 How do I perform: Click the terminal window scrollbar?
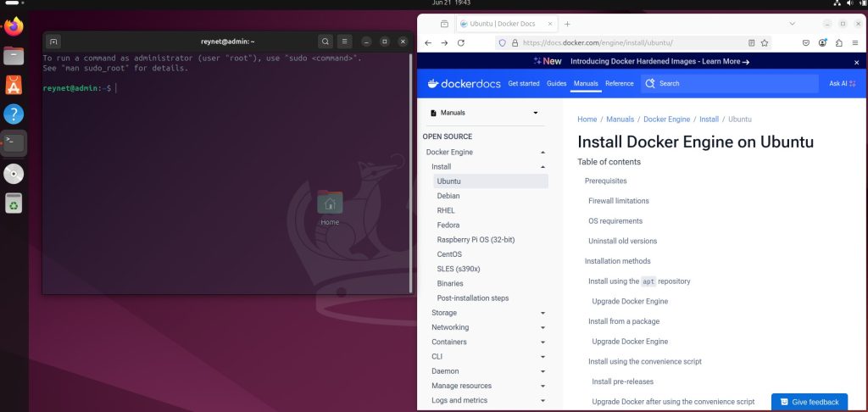tap(410, 172)
